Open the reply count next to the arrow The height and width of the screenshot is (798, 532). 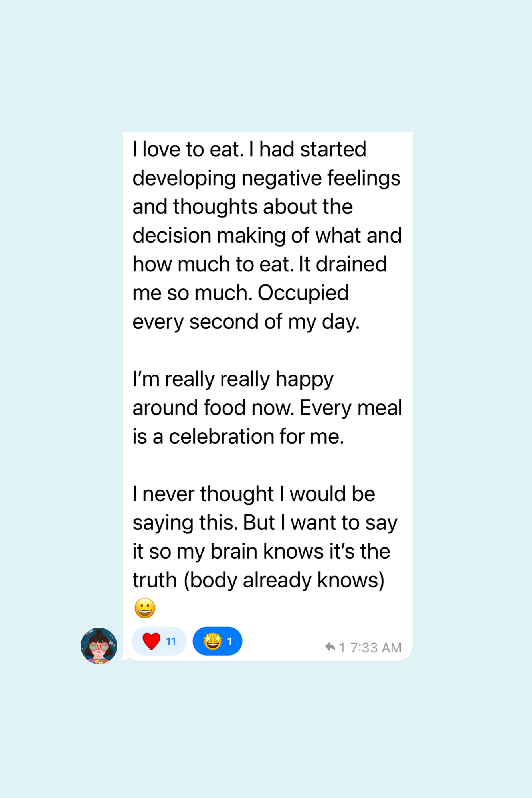[x=342, y=648]
